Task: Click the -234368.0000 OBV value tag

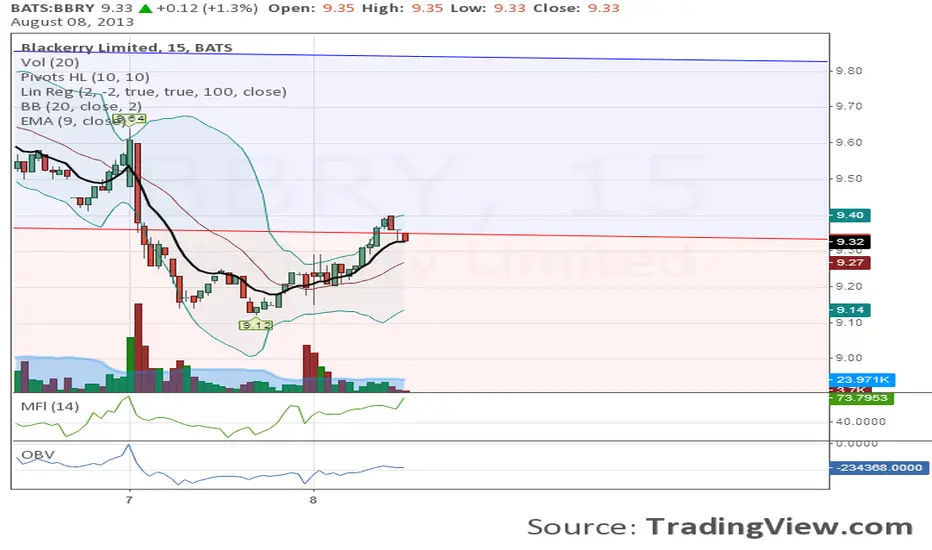Action: [x=879, y=467]
